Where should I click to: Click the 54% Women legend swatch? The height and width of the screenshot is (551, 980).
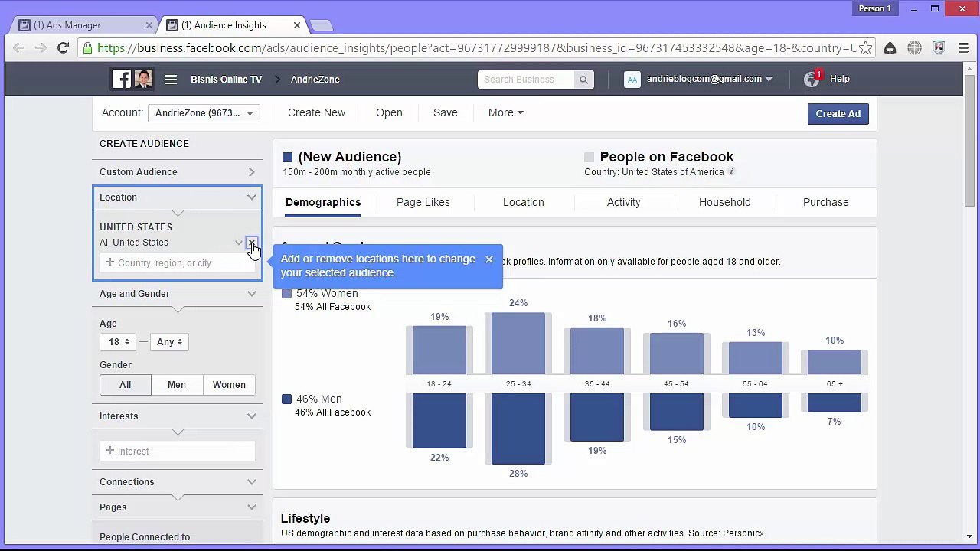287,293
